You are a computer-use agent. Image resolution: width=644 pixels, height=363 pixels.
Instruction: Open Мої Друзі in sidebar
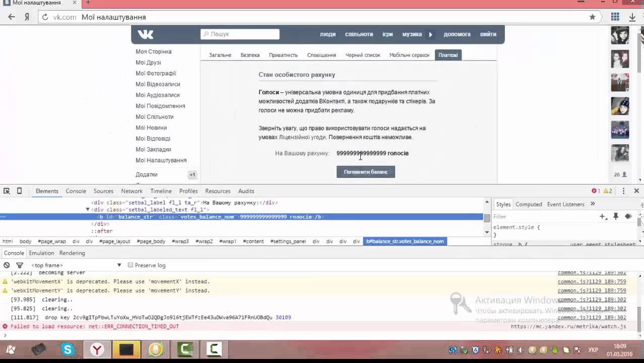(148, 63)
